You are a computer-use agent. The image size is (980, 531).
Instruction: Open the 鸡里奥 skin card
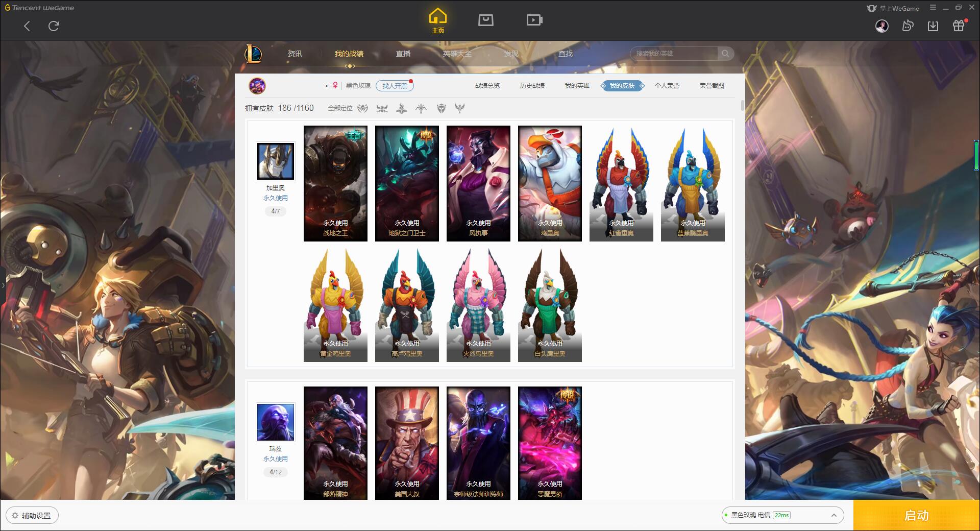point(550,183)
